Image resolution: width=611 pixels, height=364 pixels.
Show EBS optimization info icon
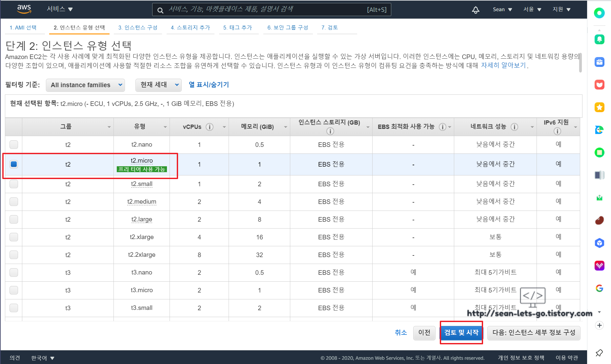(x=442, y=127)
